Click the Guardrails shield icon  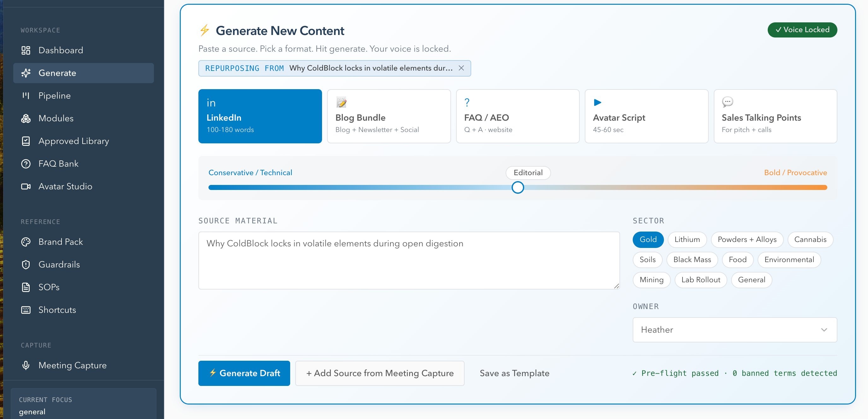[x=26, y=265]
